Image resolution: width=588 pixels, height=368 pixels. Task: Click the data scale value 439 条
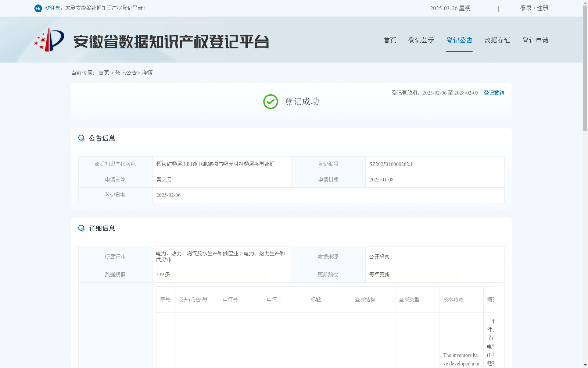[x=163, y=275]
